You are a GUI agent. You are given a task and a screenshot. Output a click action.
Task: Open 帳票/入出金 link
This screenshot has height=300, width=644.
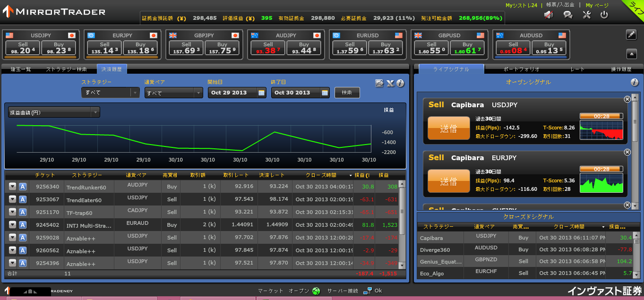[x=560, y=5]
